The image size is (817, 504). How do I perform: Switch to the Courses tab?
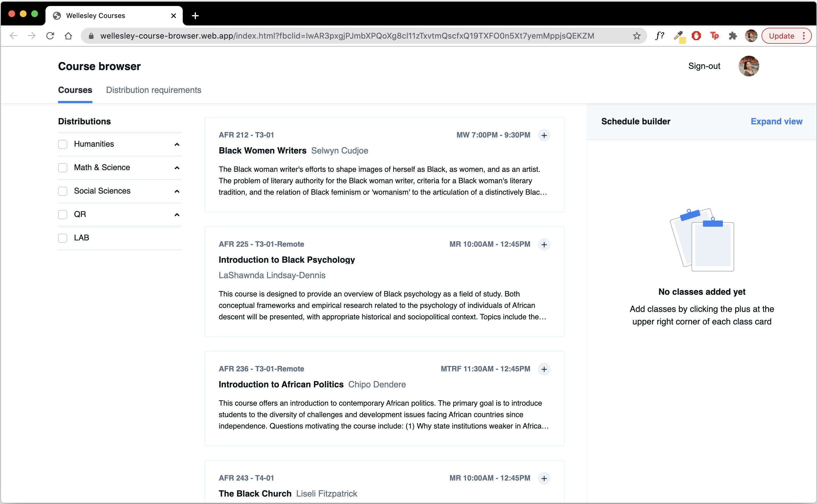tap(75, 90)
